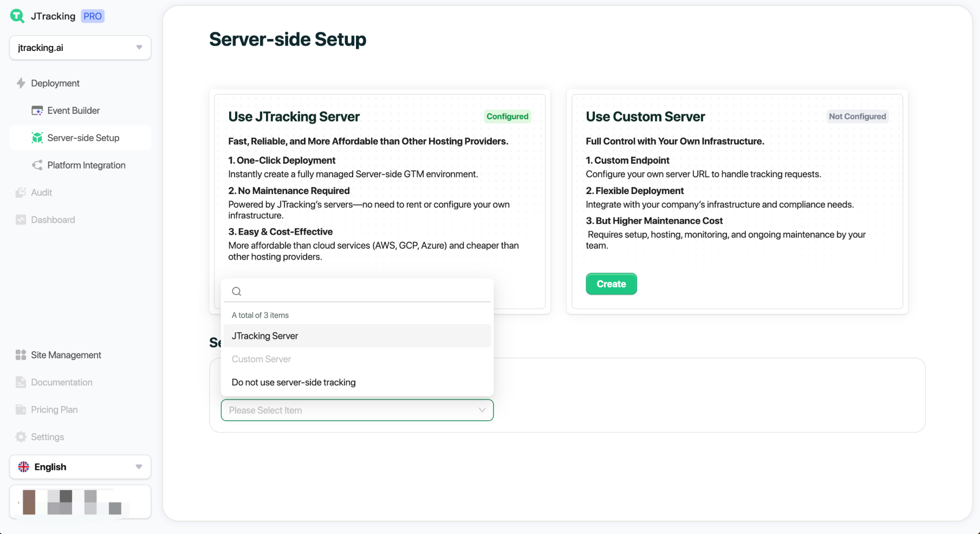This screenshot has width=980, height=534.
Task: Click the Settings gear icon
Action: [x=21, y=437]
